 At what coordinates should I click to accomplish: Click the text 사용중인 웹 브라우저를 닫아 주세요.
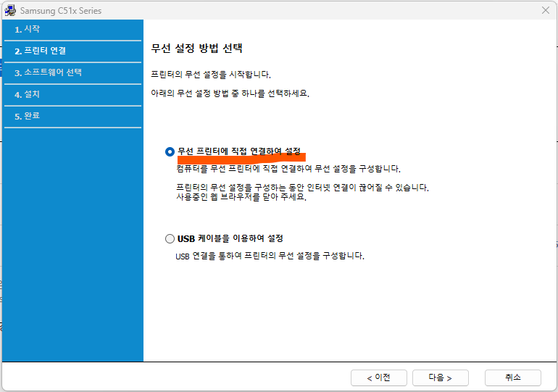[241, 196]
